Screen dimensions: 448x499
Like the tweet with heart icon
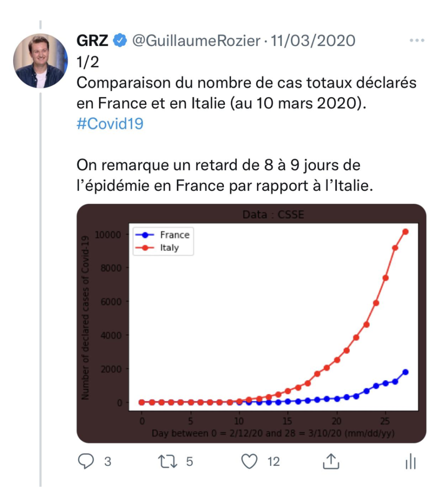(249, 461)
